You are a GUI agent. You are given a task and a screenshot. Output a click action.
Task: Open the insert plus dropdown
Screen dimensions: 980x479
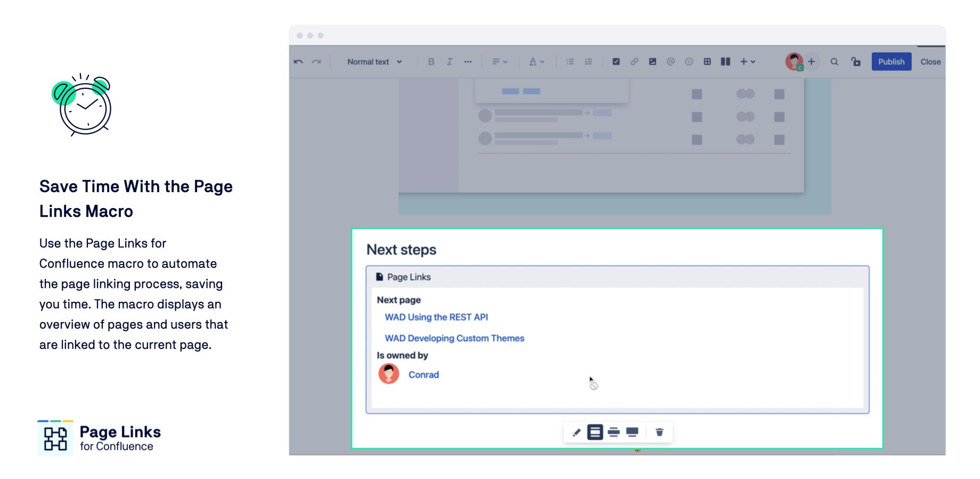coord(748,62)
